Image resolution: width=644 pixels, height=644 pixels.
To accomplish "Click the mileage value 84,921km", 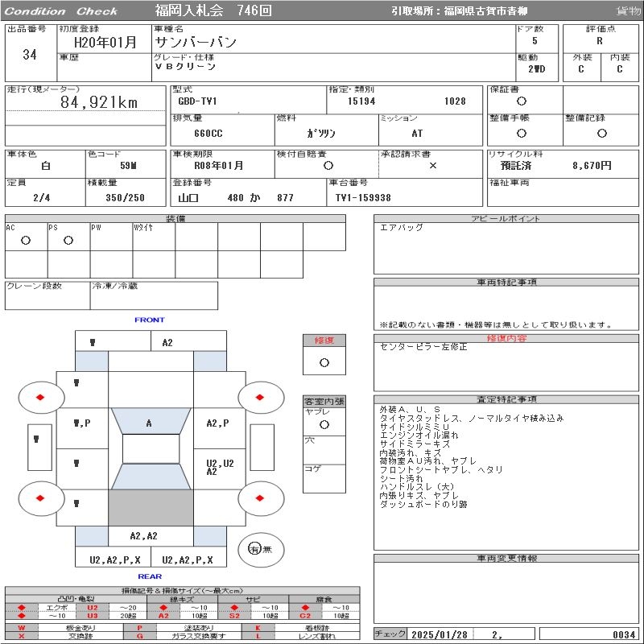I will (x=99, y=102).
